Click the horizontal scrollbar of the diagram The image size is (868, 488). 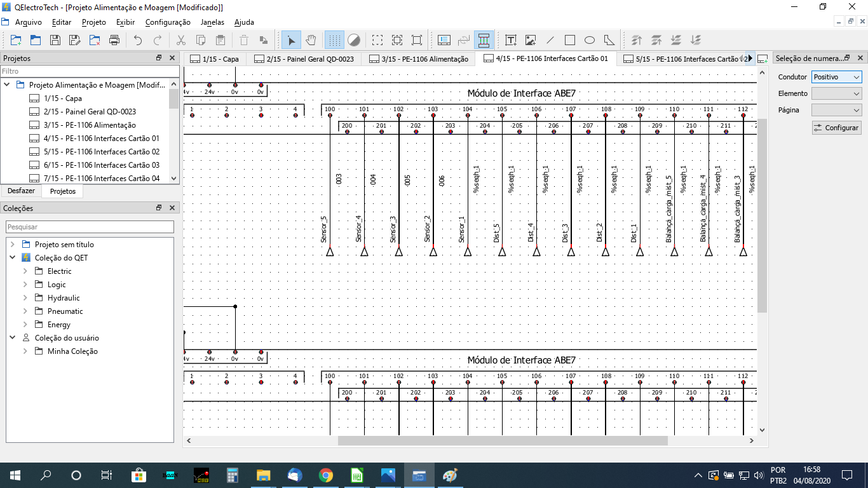tap(502, 440)
